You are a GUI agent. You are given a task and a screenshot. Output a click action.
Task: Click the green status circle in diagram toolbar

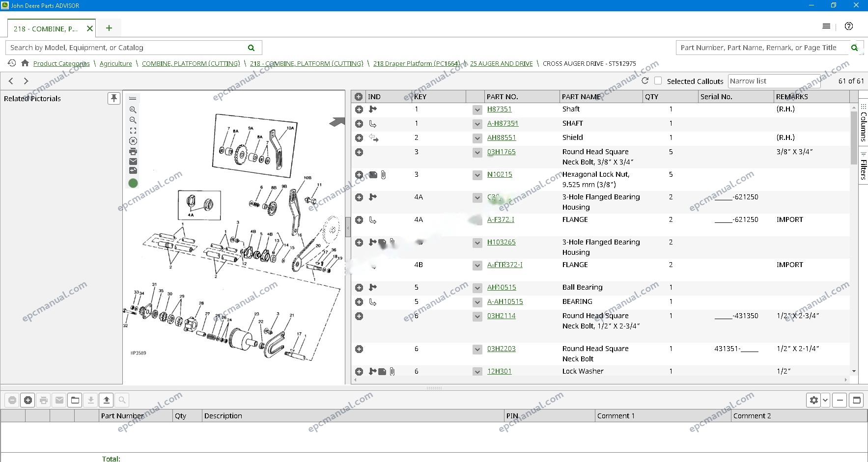click(133, 183)
